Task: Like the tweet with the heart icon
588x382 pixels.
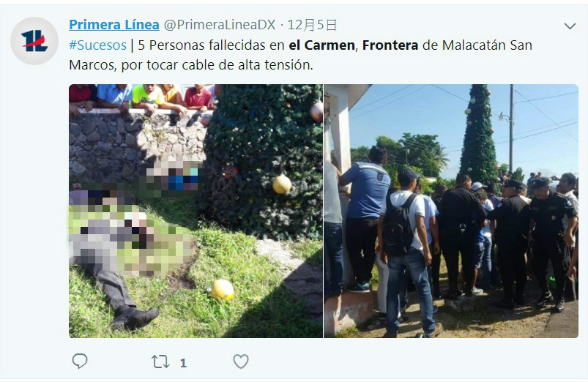Action: tap(241, 362)
